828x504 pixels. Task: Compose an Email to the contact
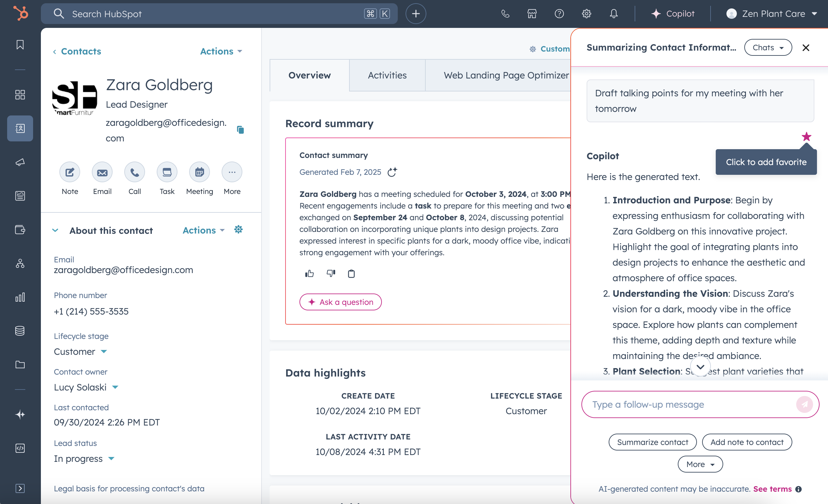(102, 172)
